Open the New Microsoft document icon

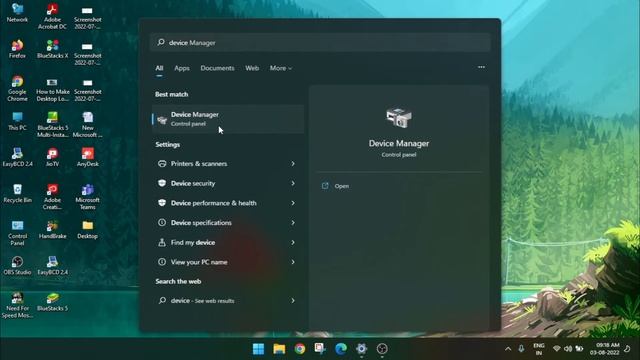87,124
